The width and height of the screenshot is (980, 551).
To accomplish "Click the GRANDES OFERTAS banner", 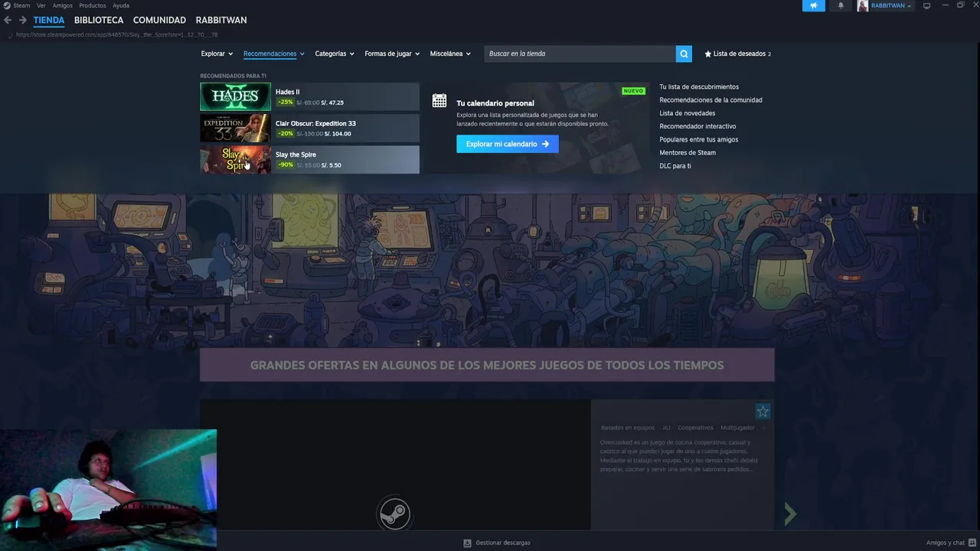I will point(487,365).
